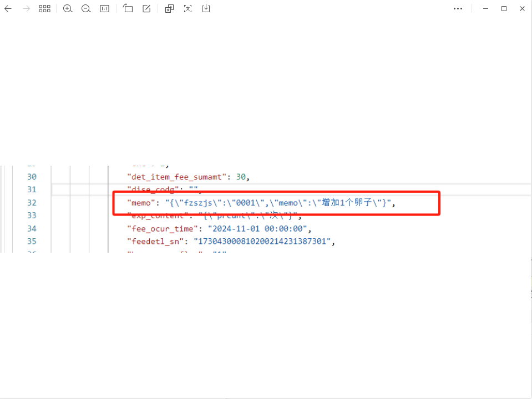The width and height of the screenshot is (532, 399).
Task: Click line number 30
Action: (32, 177)
